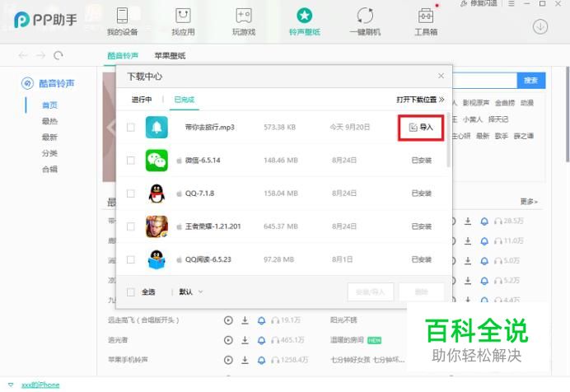Click the download center arrow icon
570x392 pixels.
point(540,26)
